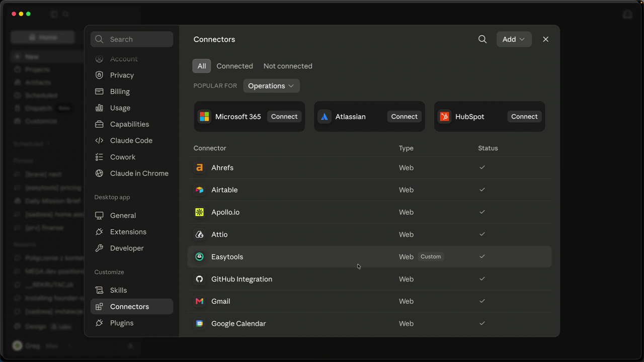Switch to the Connected tab
The height and width of the screenshot is (362, 644).
pyautogui.click(x=234, y=66)
